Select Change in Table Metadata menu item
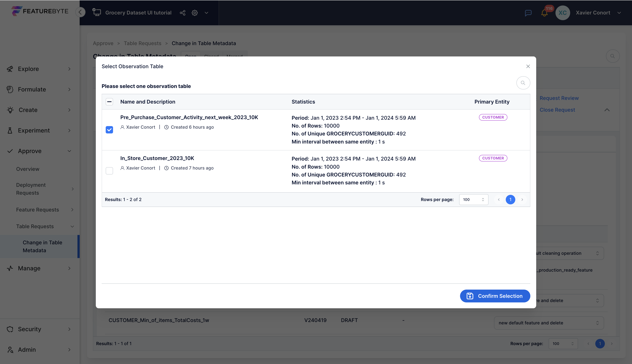632x364 pixels. (x=40, y=246)
